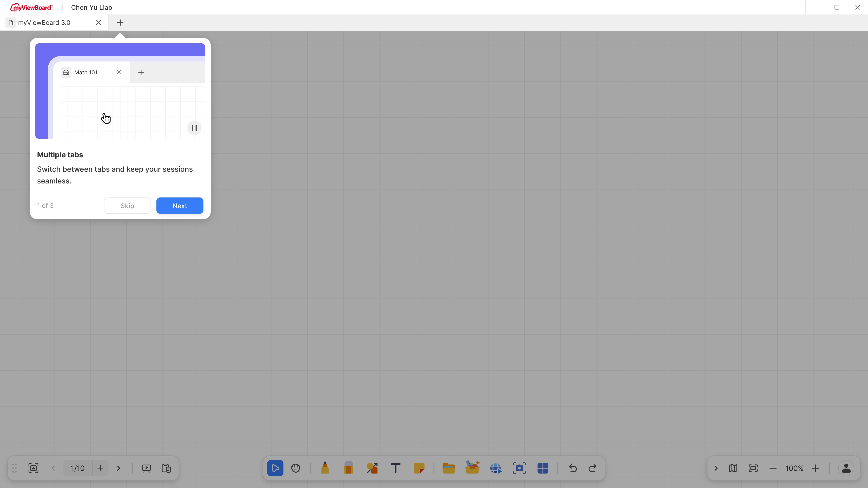Zoom in on the canvas
Viewport: 868px width, 488px height.
815,468
